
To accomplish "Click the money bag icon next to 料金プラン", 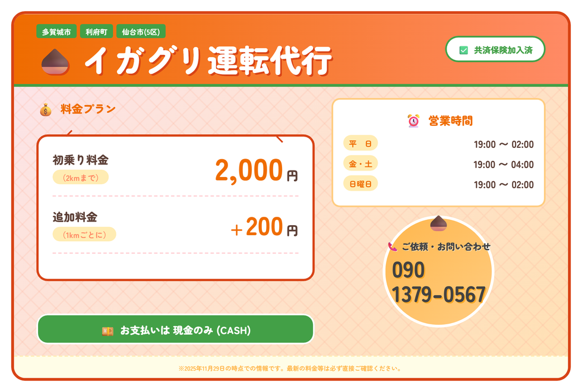I will point(45,109).
